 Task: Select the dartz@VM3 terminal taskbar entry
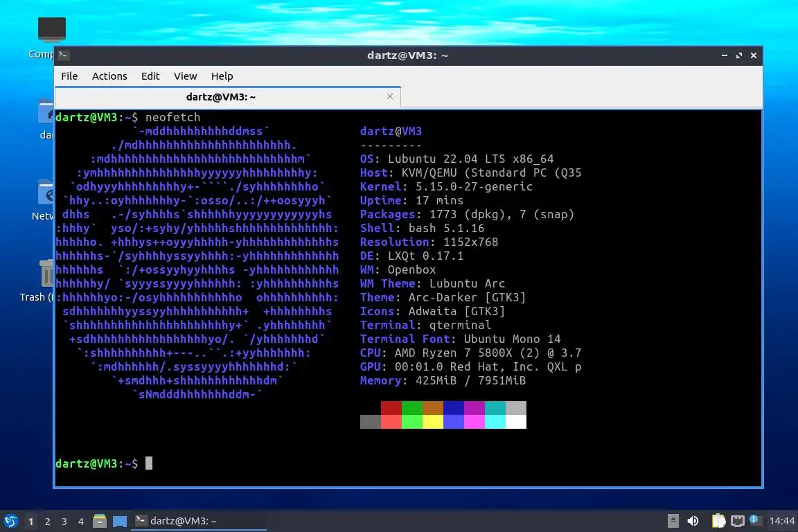tap(199, 521)
